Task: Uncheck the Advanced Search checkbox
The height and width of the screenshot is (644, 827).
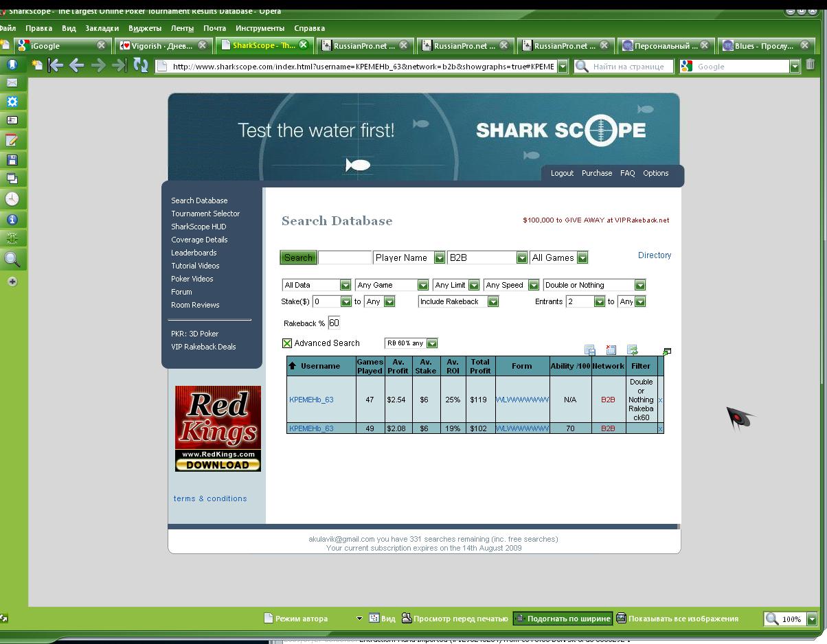Action: point(287,343)
